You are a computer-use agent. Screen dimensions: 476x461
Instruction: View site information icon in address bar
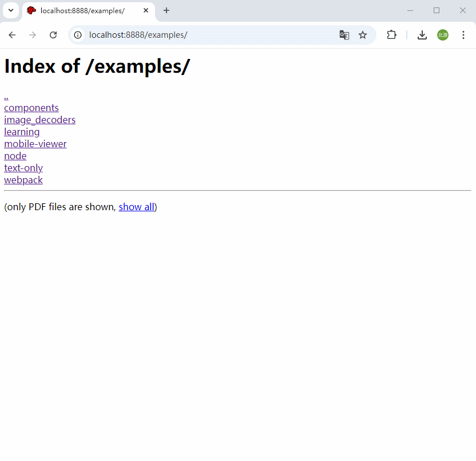tap(78, 35)
